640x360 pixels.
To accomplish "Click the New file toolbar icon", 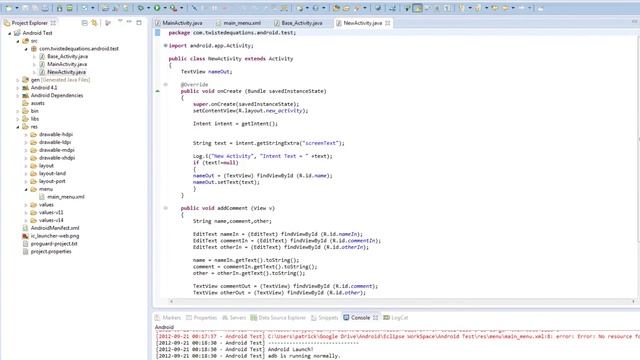I will pos(8,8).
